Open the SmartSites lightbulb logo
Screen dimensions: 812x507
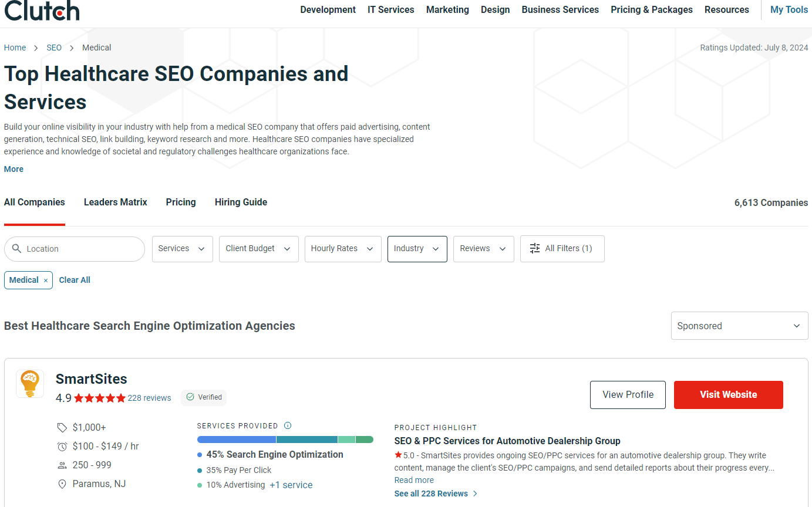coord(30,384)
